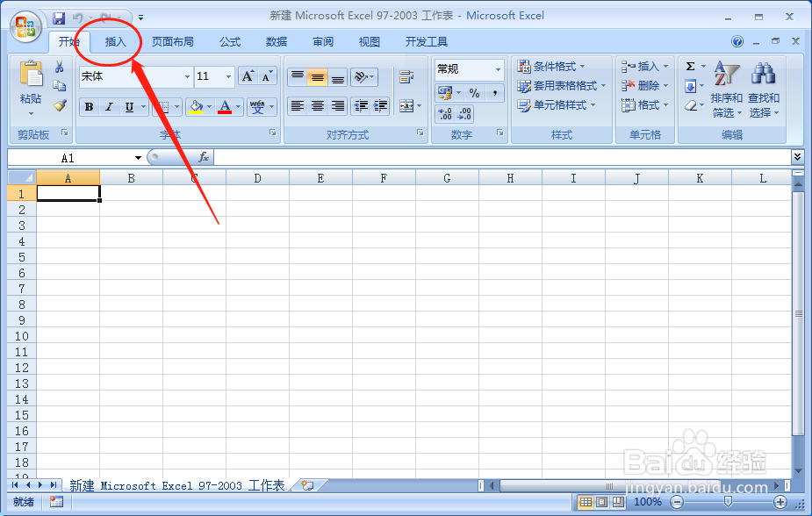Switch to 页面布局 ribbon tab
The height and width of the screenshot is (516, 812).
coord(172,42)
